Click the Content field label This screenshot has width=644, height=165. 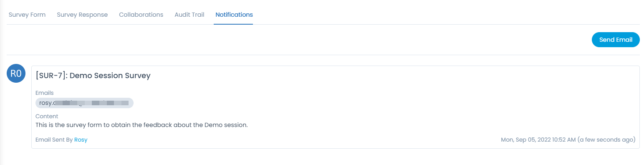[x=47, y=116]
